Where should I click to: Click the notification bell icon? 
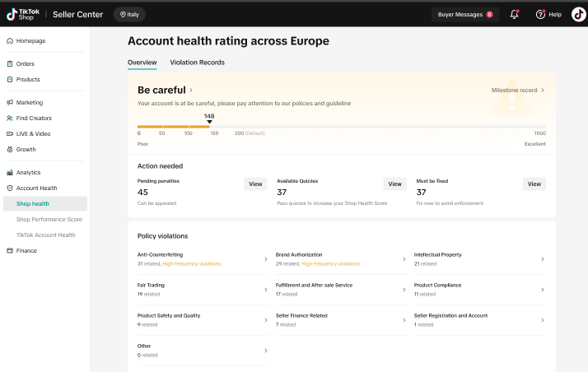[515, 14]
